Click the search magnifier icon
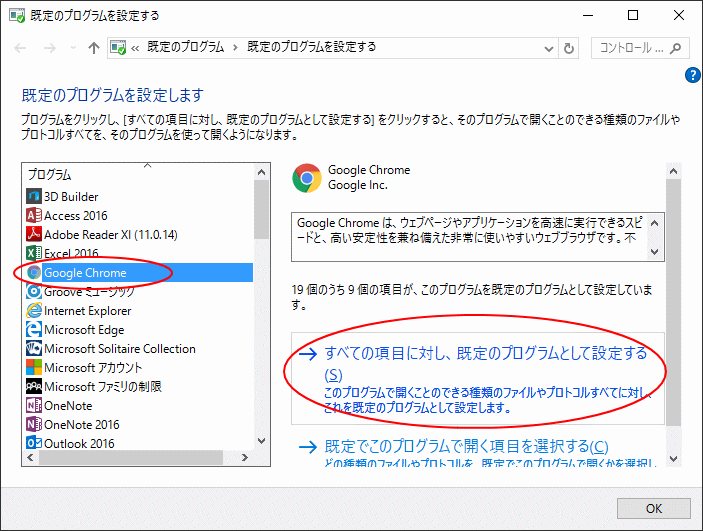 pos(676,48)
